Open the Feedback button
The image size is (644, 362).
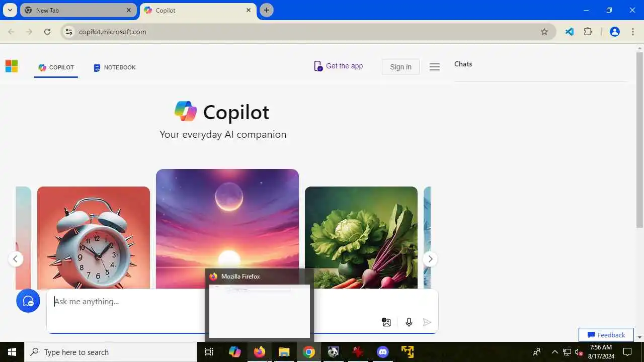(x=606, y=335)
